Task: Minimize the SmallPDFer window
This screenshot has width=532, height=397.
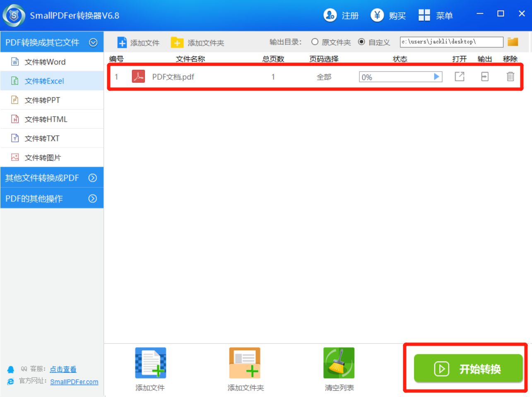Action: point(480,14)
